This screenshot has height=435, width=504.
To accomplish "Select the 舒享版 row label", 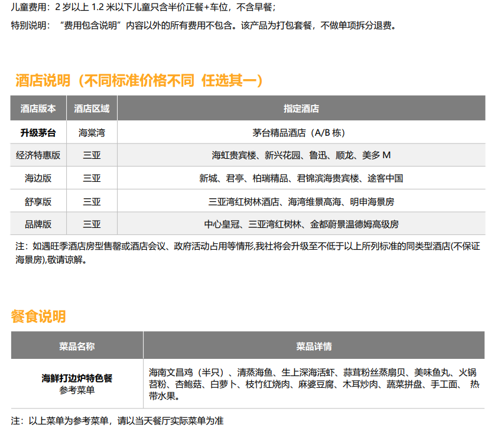I will pos(38,201).
